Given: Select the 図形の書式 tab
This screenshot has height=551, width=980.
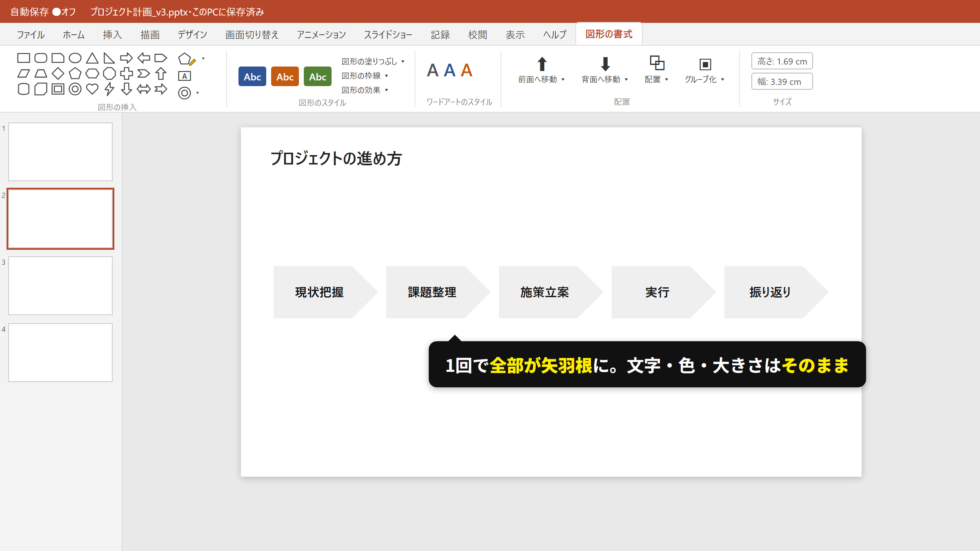Looking at the screenshot, I should [x=609, y=34].
